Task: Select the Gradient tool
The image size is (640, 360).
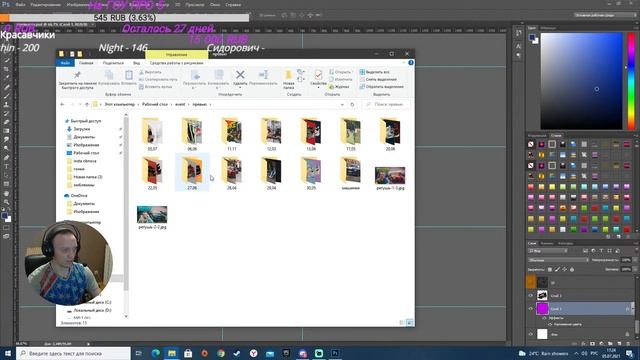Action: (7, 131)
